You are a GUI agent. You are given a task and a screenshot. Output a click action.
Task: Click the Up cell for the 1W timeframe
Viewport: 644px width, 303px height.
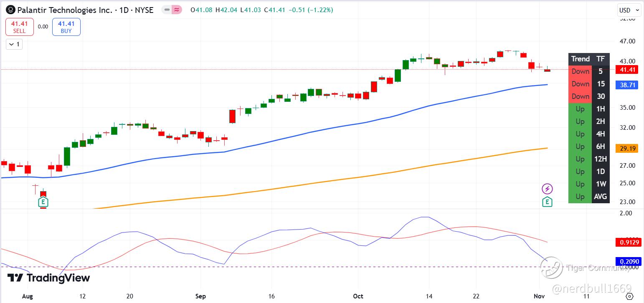tap(580, 184)
